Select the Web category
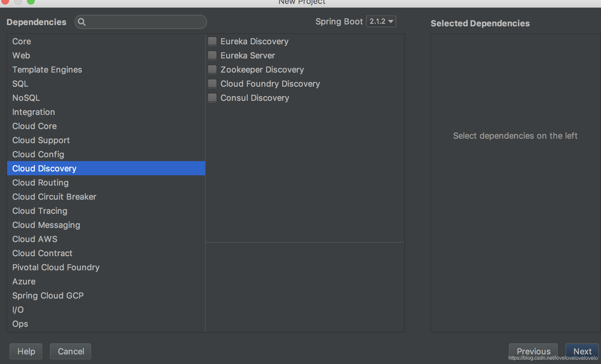 [x=106, y=56]
